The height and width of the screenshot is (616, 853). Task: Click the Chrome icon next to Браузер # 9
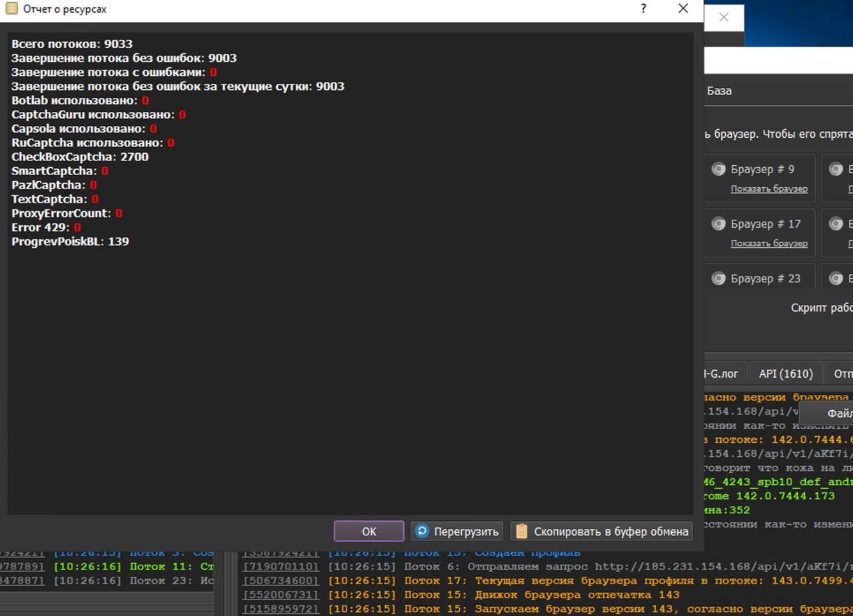(718, 169)
